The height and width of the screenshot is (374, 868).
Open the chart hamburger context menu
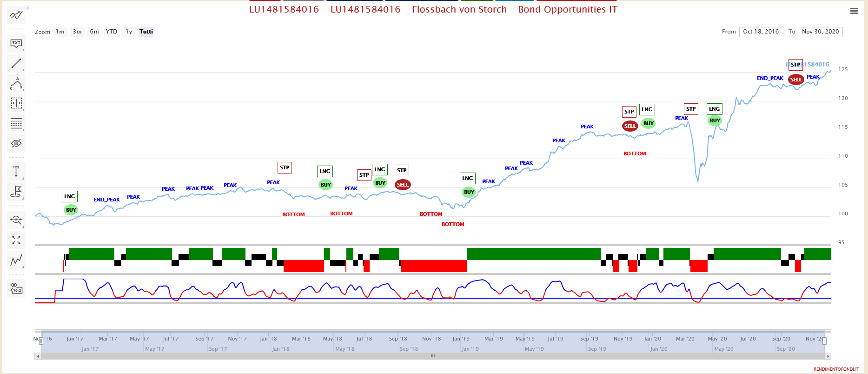tap(854, 11)
